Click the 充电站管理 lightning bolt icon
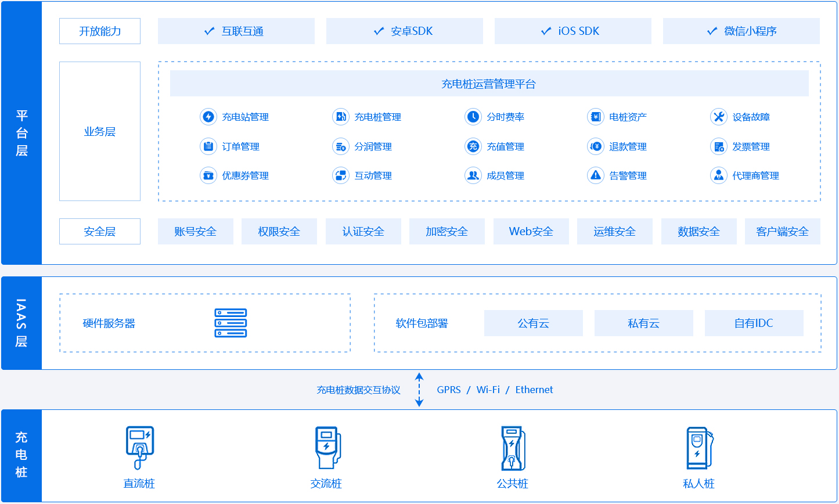This screenshot has height=504, width=839. click(x=208, y=117)
